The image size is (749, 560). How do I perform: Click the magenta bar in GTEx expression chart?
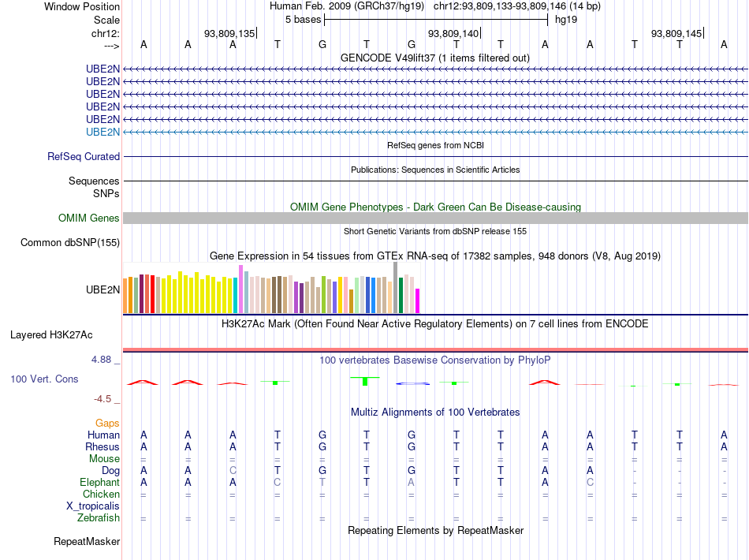tap(418, 301)
